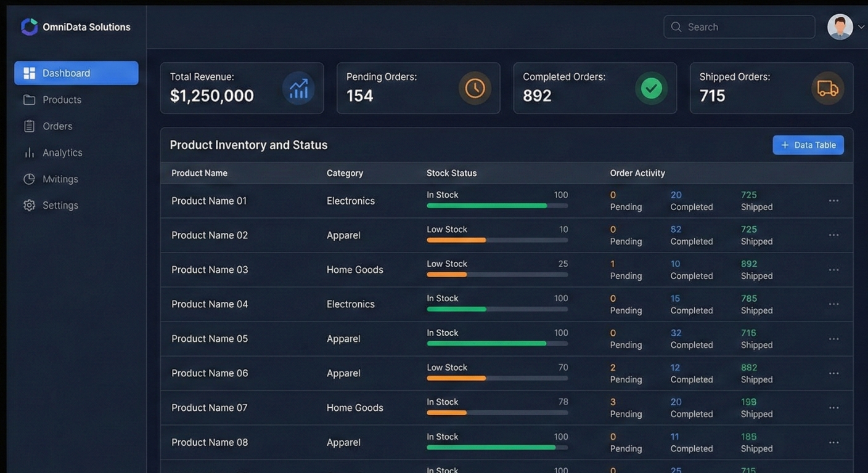This screenshot has width=868, height=473.
Task: Click the stock progress bar for Product Name 05
Action: [x=497, y=344]
